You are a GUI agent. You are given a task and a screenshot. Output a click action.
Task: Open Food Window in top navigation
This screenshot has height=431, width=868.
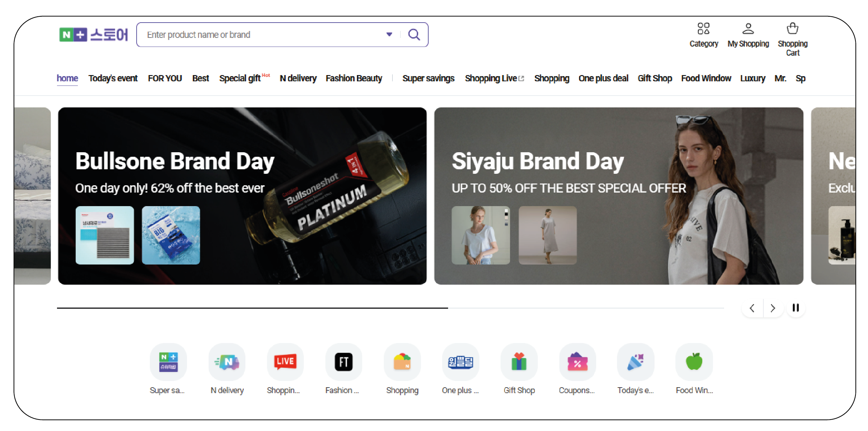coord(706,79)
